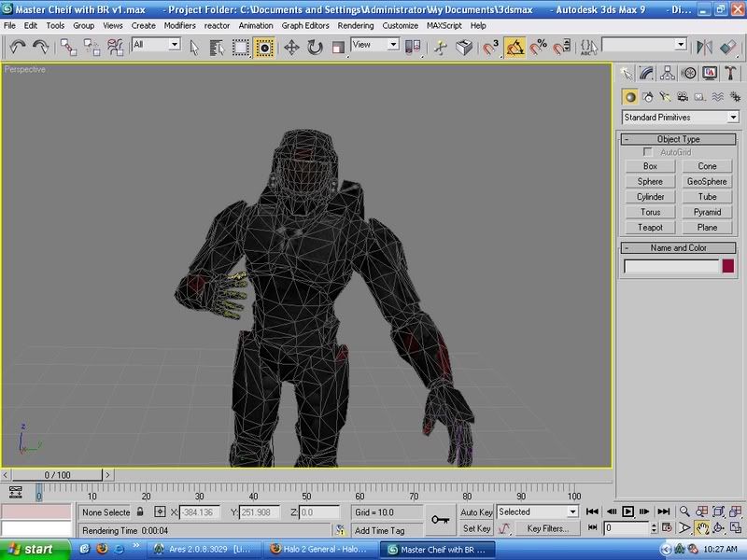
Task: Pick the Select Object arrow tool
Action: pos(194,48)
